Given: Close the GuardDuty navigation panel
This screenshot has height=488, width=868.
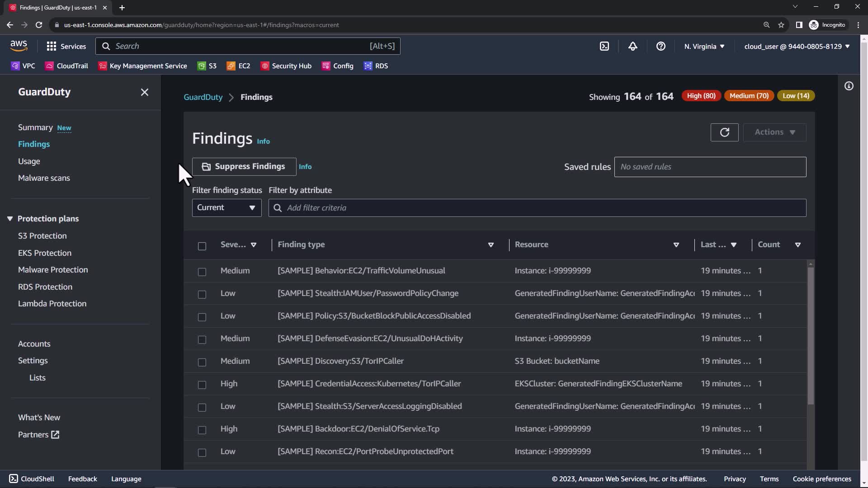Looking at the screenshot, I should pos(144,92).
